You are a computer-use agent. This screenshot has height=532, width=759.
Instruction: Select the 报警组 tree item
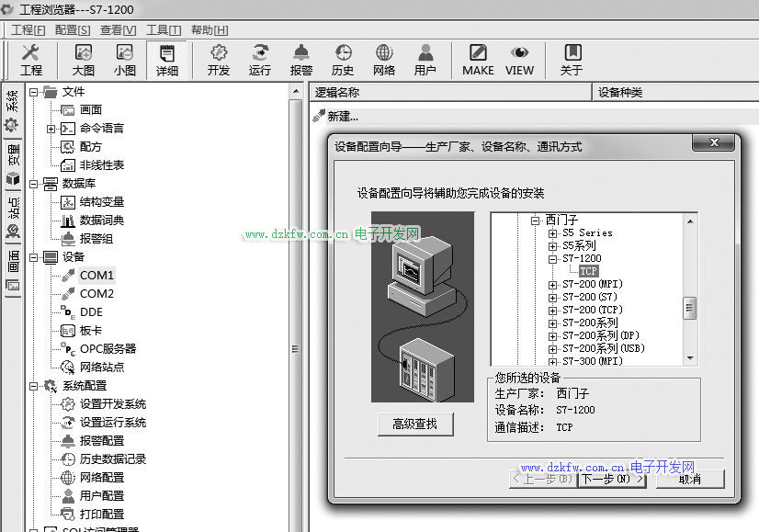96,239
